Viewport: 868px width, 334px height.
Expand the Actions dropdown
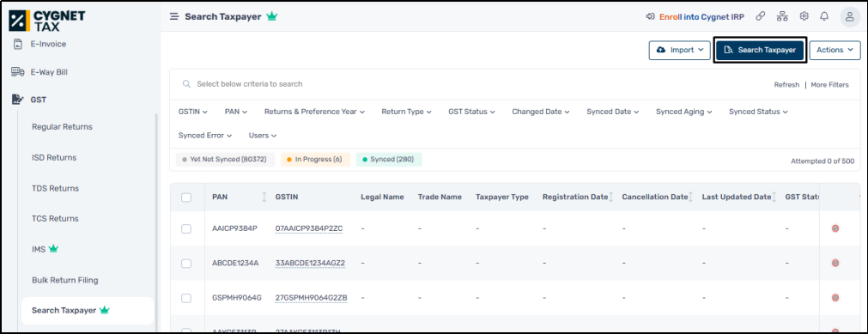click(x=835, y=50)
